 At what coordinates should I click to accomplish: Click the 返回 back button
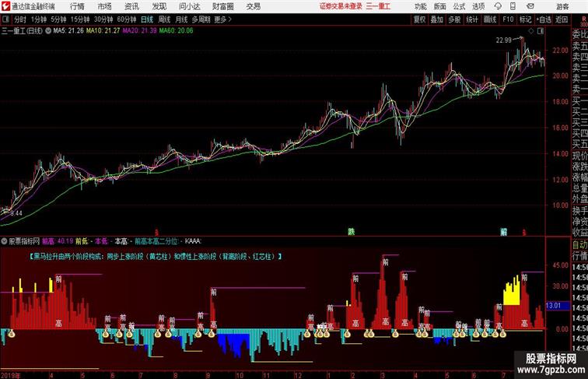pyautogui.click(x=562, y=19)
